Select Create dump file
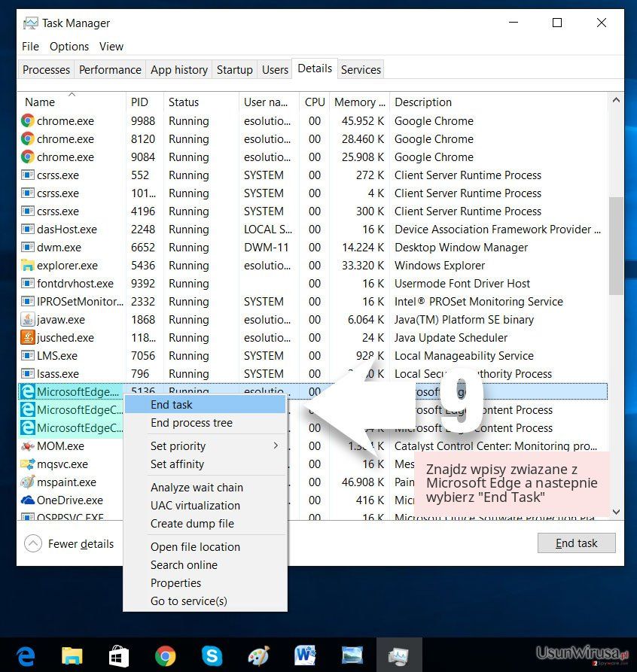The height and width of the screenshot is (672, 637). (205, 523)
